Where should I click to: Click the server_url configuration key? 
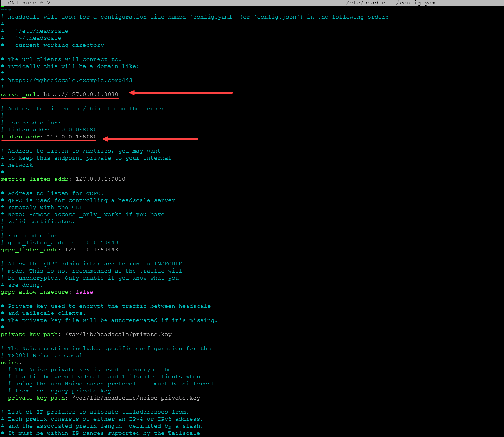point(19,94)
